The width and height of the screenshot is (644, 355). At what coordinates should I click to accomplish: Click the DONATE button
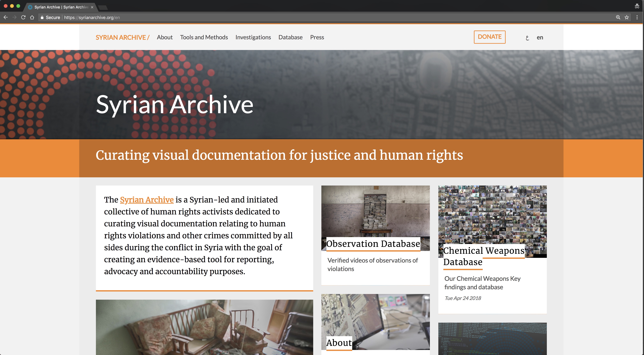pos(489,37)
